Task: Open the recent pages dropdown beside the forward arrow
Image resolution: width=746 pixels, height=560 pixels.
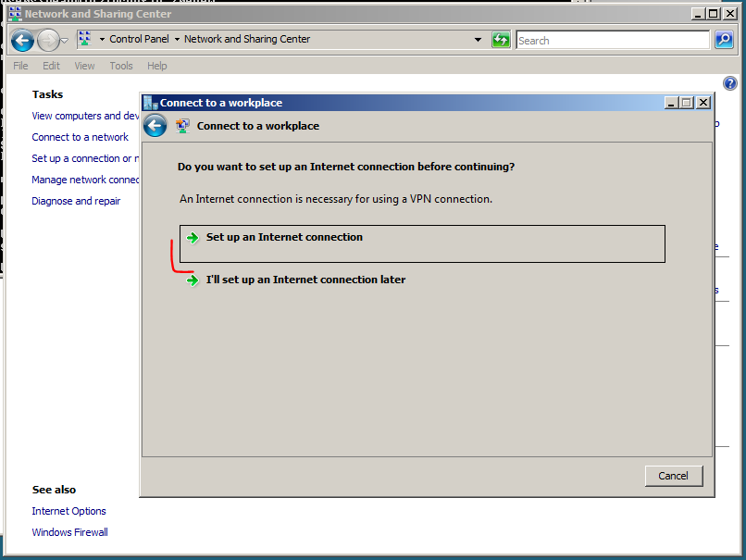Action: [x=64, y=41]
